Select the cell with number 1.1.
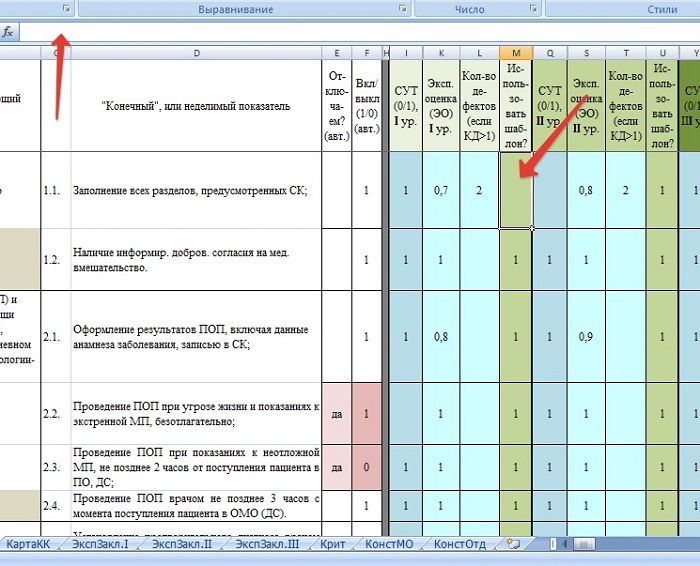Image resolution: width=700 pixels, height=566 pixels. tap(56, 191)
